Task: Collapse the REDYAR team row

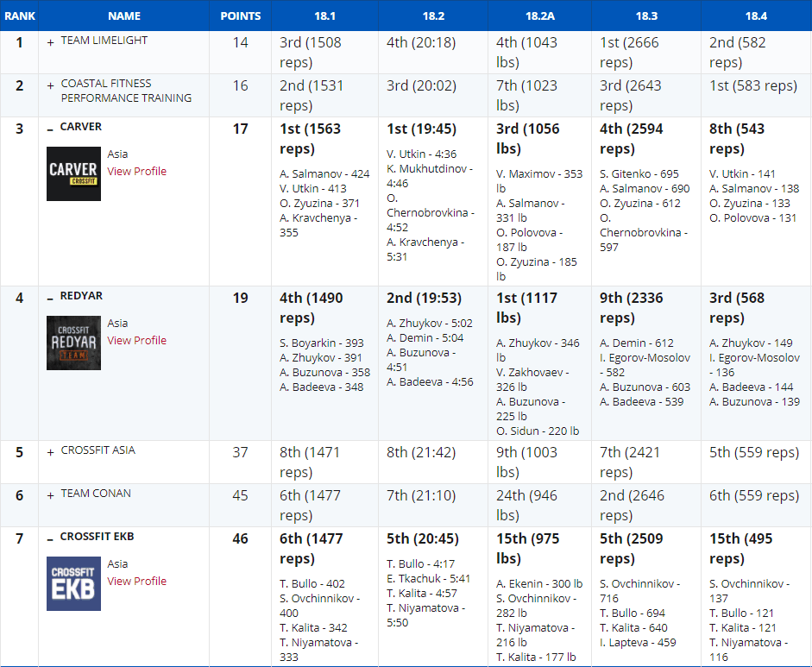Action: coord(50,299)
